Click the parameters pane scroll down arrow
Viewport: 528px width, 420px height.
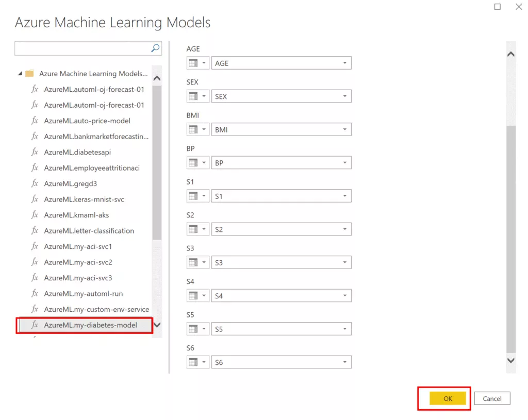click(x=511, y=360)
